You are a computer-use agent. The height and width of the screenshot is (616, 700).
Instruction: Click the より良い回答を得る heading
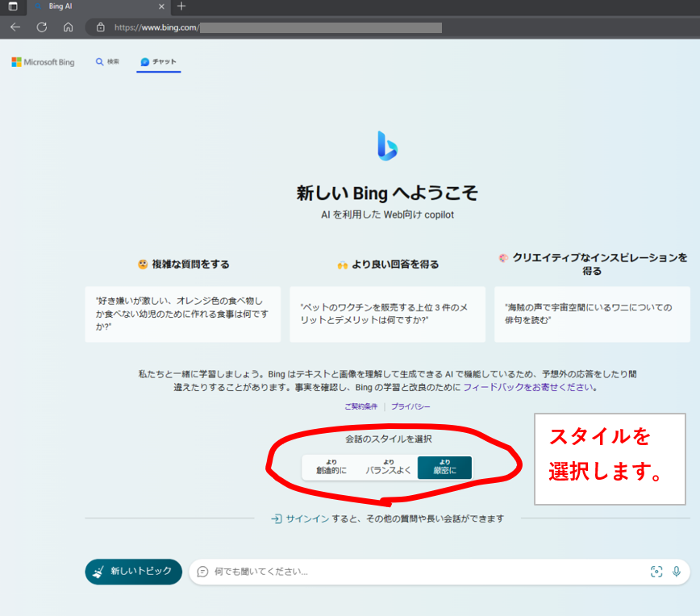387,264
